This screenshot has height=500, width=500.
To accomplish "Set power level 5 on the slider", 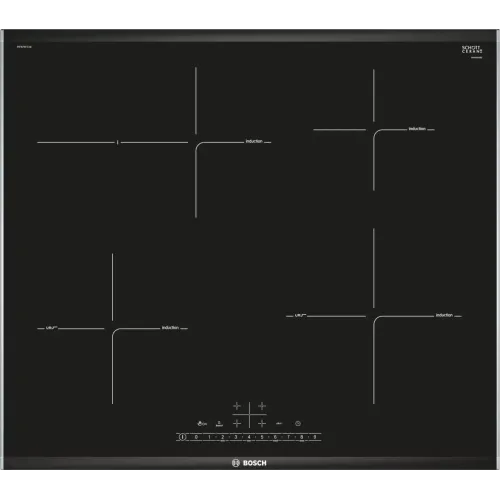I will [x=262, y=437].
